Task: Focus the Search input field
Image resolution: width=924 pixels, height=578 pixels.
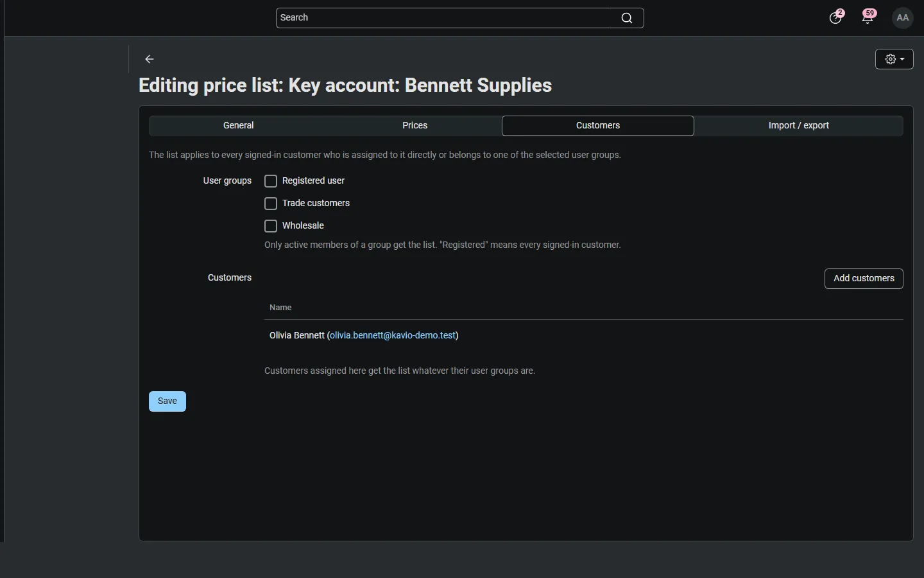Action: 459,18
